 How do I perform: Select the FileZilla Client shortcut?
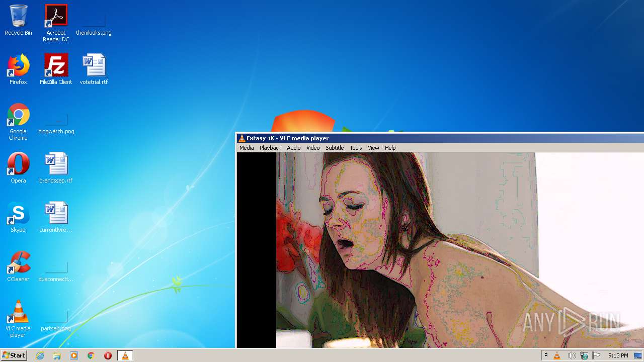tap(56, 69)
